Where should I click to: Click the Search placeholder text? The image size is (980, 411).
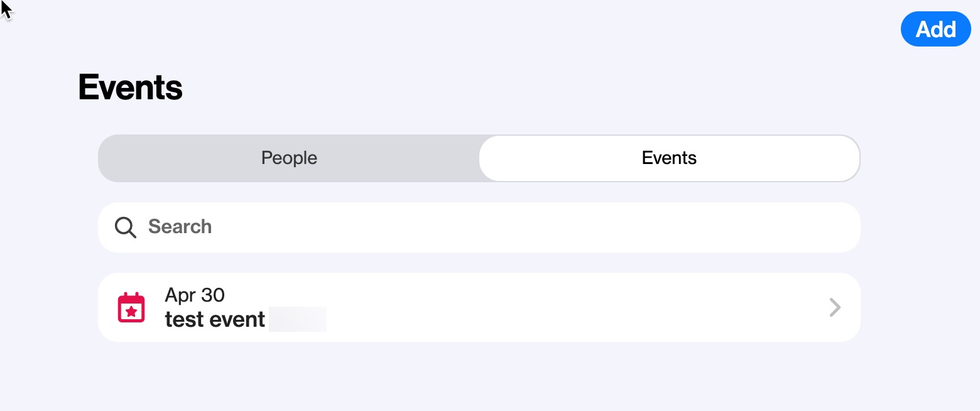pos(180,227)
